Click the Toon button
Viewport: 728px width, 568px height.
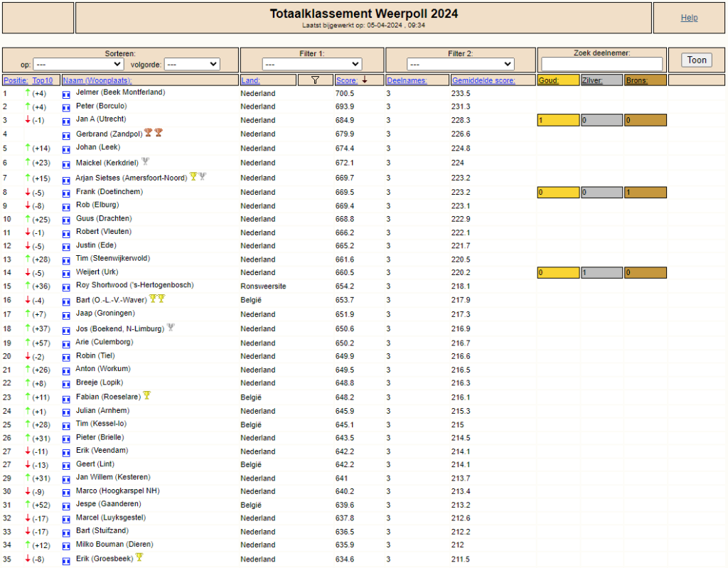(x=697, y=60)
